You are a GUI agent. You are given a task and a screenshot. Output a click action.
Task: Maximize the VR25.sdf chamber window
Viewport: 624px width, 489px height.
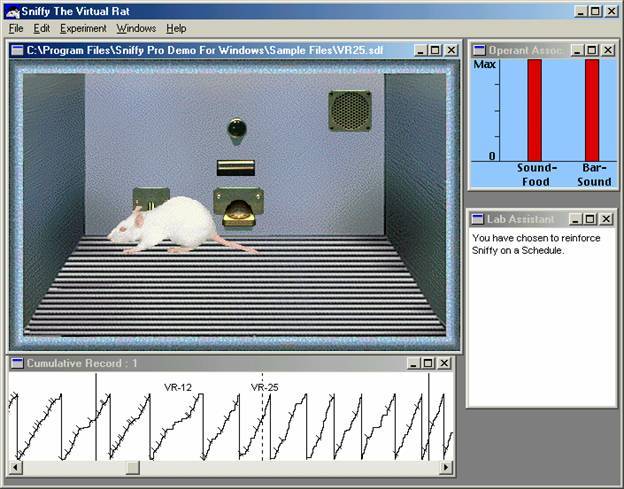434,50
